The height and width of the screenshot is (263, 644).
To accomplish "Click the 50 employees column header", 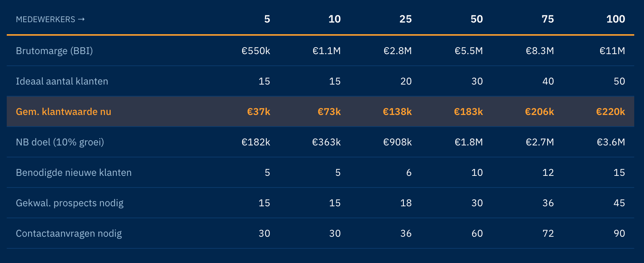I will point(477,19).
